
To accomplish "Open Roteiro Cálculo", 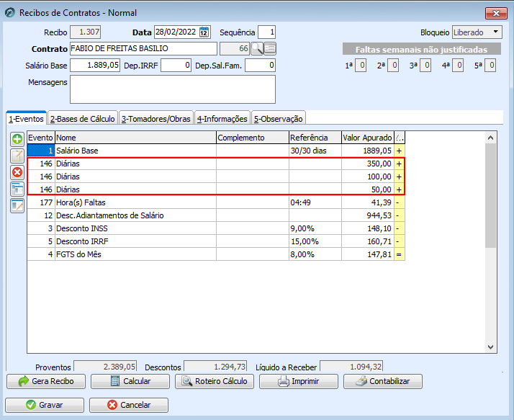I will pyautogui.click(x=215, y=381).
